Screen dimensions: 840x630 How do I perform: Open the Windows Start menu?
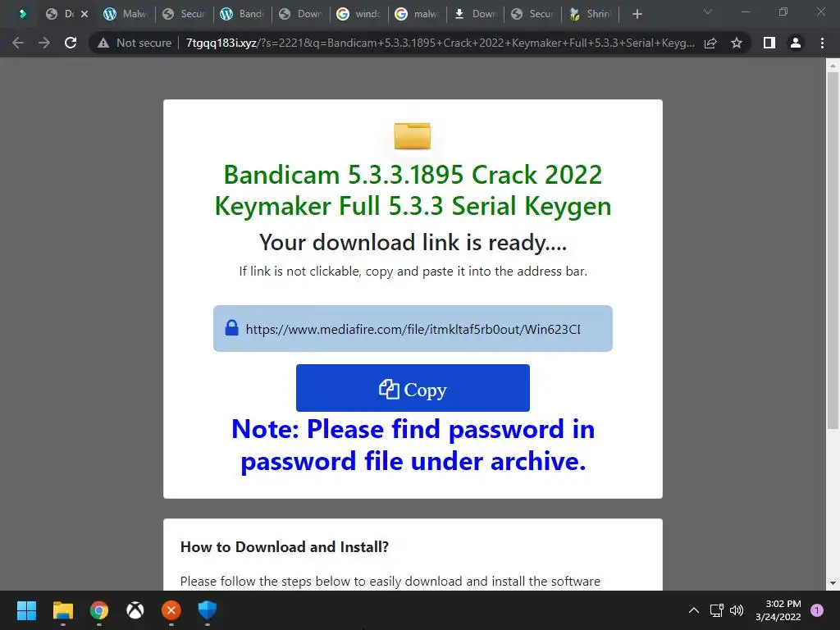[26, 610]
